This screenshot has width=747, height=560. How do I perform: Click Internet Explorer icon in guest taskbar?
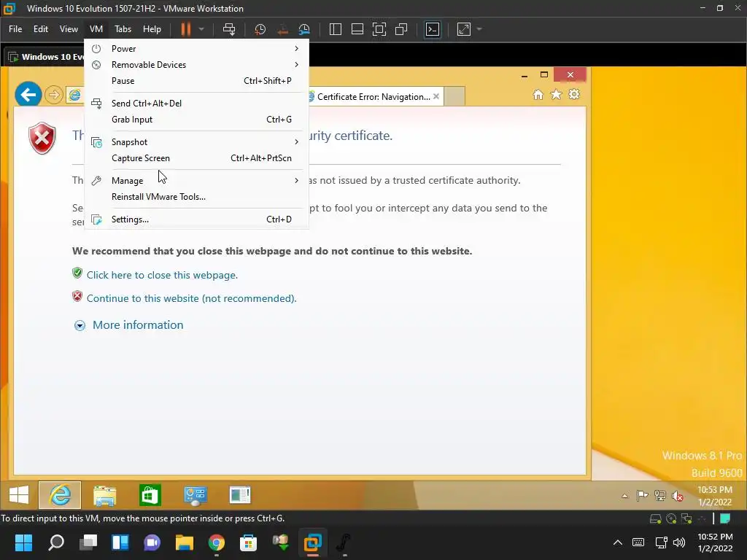60,495
